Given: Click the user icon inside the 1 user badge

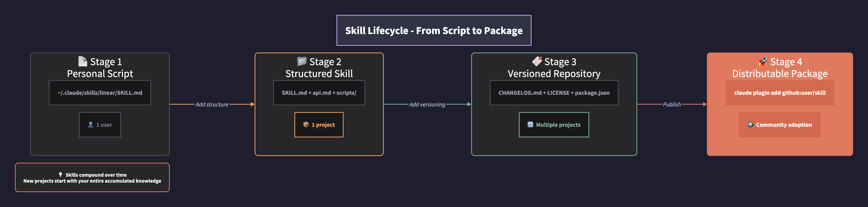Looking at the screenshot, I should coord(90,125).
